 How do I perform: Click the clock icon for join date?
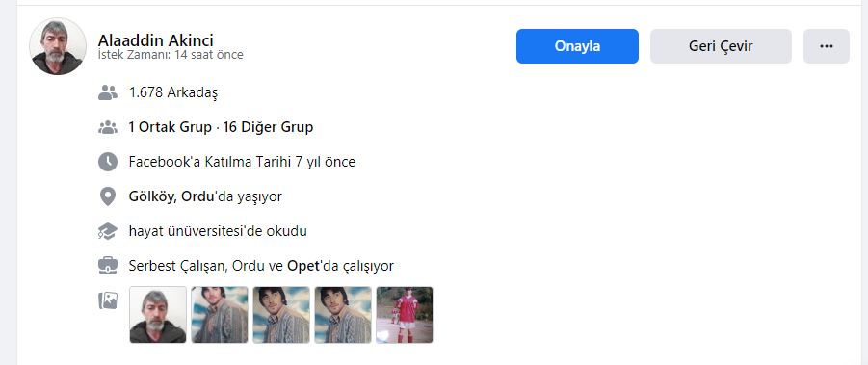click(107, 162)
